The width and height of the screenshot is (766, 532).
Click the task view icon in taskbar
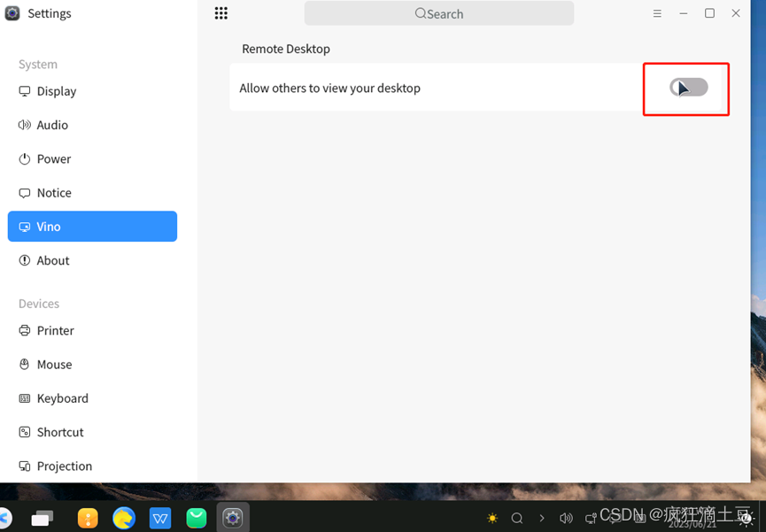tap(43, 518)
